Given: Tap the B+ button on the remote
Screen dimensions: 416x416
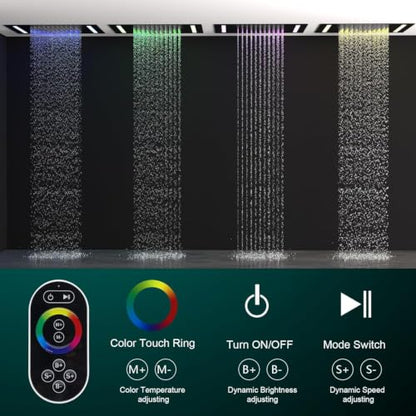Looking at the screenshot, I should coord(59,366).
